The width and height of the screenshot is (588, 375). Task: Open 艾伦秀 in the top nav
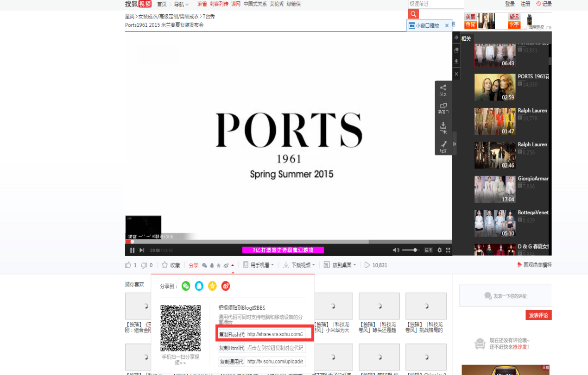(x=277, y=4)
